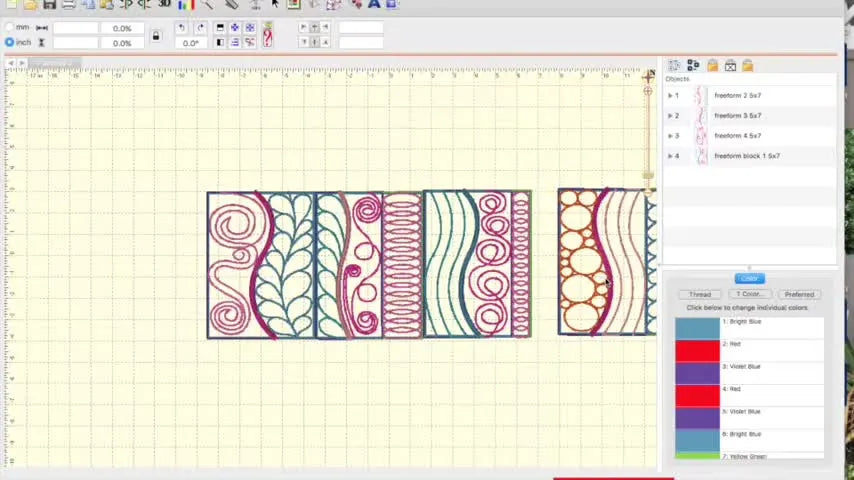
Task: Click the Save floppy disk icon
Action: (x=50, y=4)
